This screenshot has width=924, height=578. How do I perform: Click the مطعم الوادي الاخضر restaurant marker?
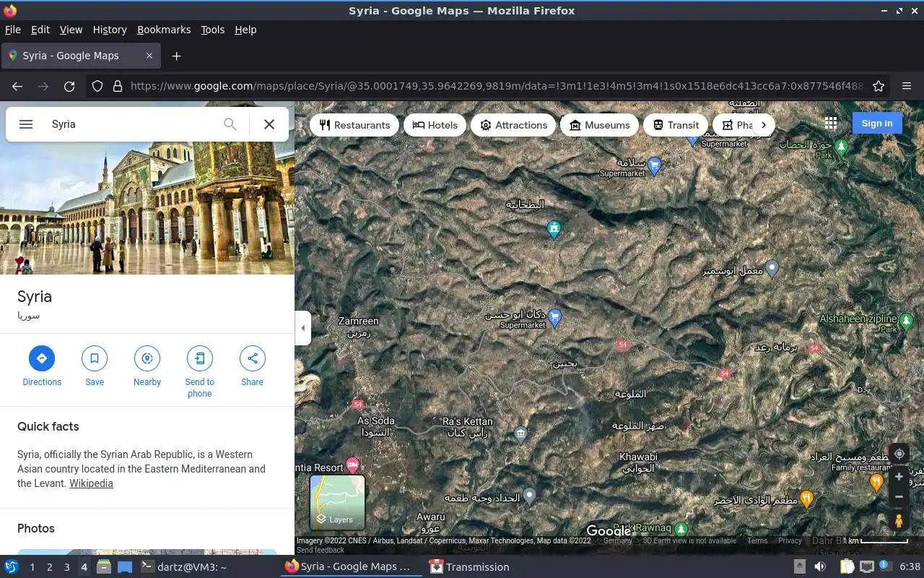(807, 499)
